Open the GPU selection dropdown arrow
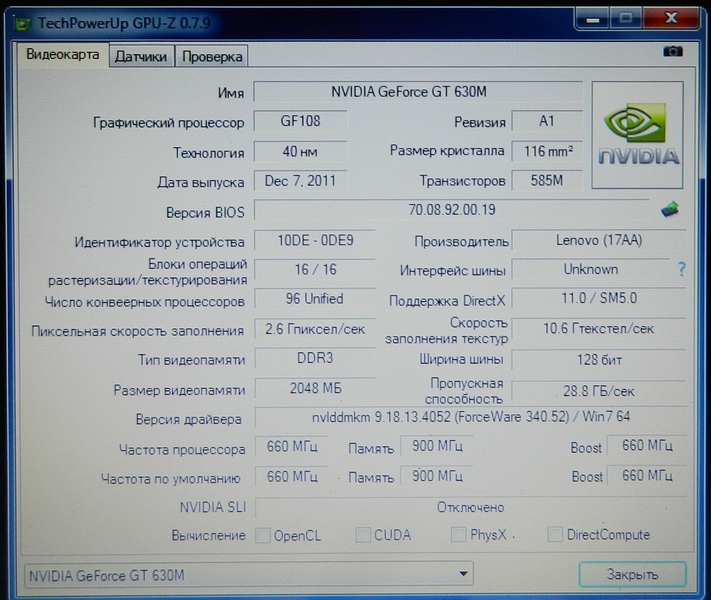The width and height of the screenshot is (711, 600). (x=463, y=574)
